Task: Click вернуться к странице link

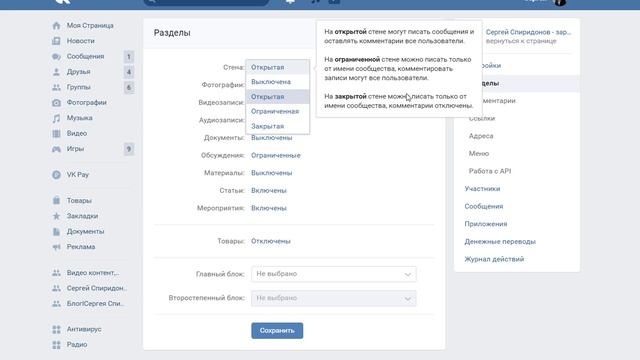Action: 521,41
